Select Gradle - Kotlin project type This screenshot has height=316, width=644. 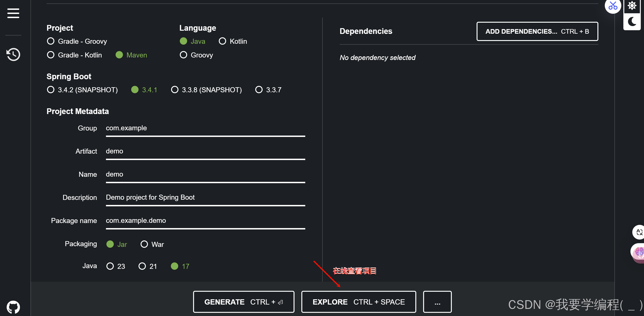pos(75,55)
